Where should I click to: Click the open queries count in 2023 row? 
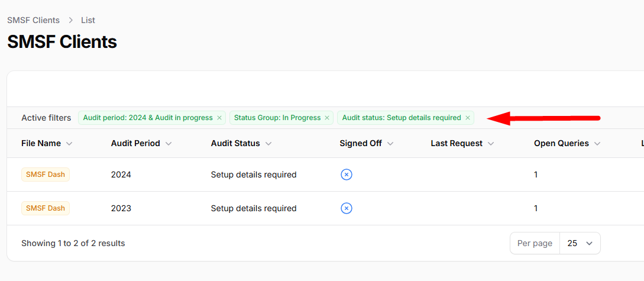click(x=536, y=208)
